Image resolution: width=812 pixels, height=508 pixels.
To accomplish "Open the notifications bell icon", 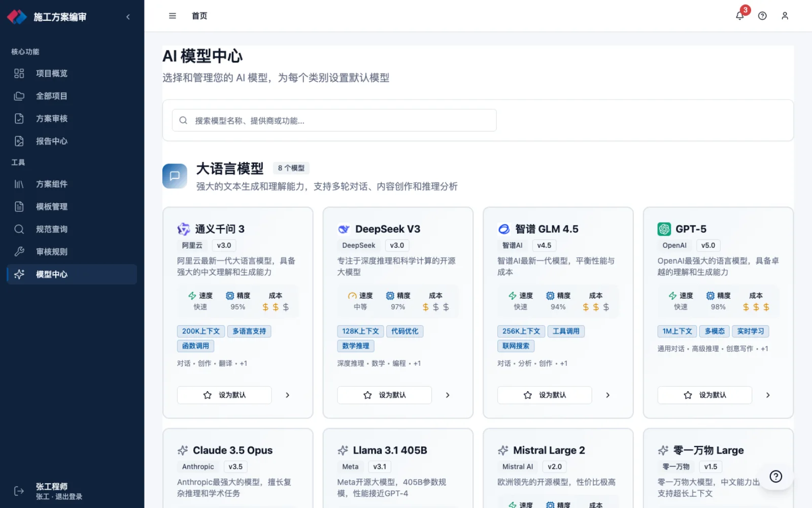I will (x=740, y=16).
